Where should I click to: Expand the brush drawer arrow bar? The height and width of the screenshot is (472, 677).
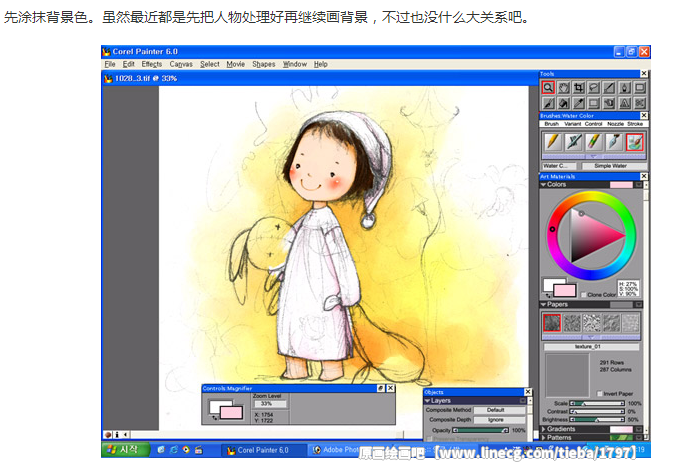594,156
